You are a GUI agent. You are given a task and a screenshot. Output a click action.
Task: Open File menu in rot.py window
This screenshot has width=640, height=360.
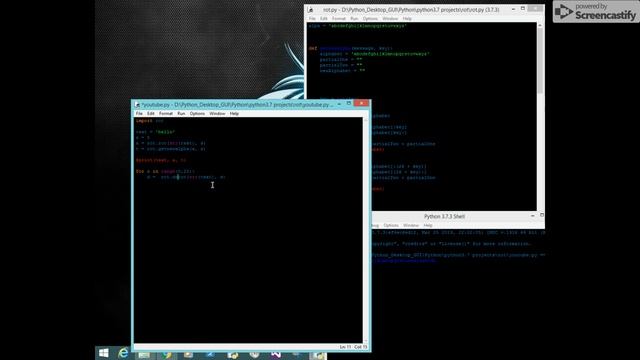(312, 19)
